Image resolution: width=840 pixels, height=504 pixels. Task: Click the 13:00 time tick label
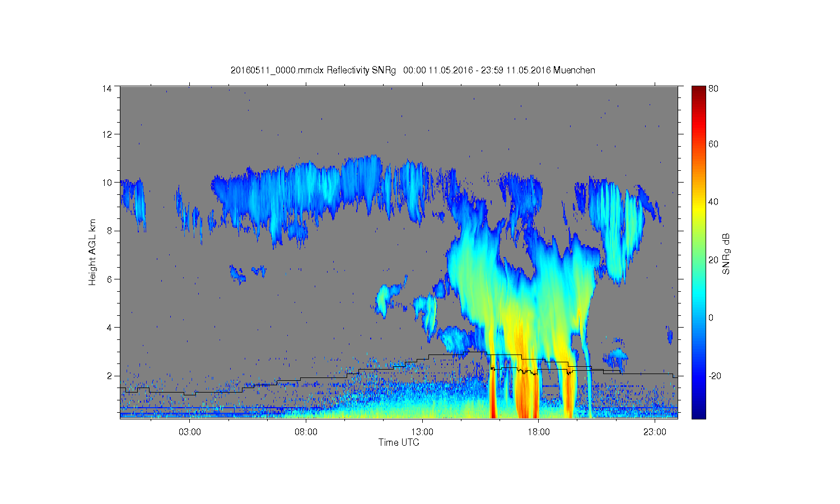click(x=422, y=432)
